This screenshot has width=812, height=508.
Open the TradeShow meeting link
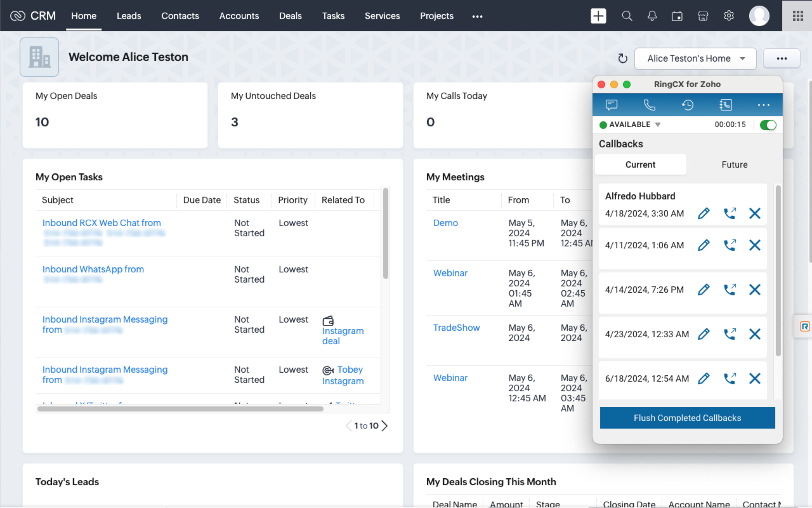(457, 328)
